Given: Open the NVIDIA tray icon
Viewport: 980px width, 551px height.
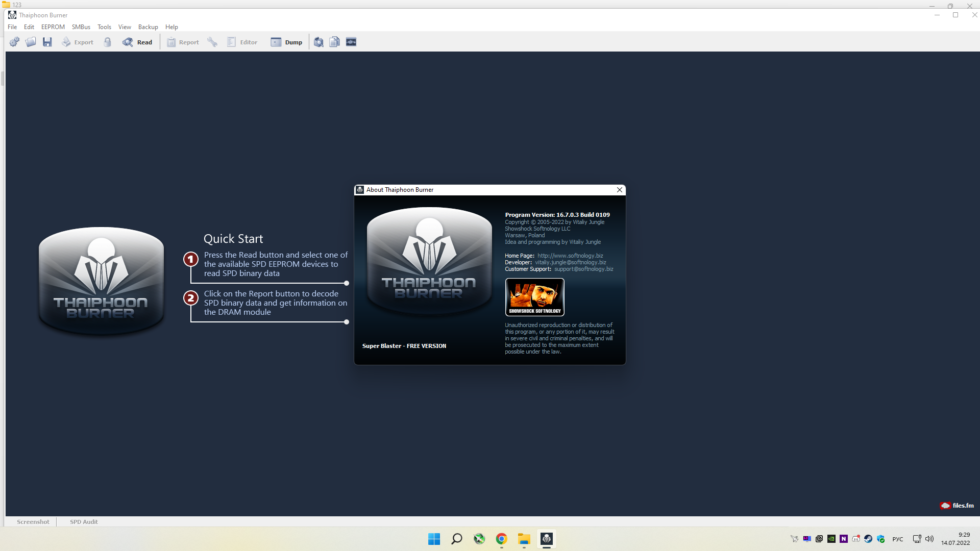Looking at the screenshot, I should click(x=831, y=539).
